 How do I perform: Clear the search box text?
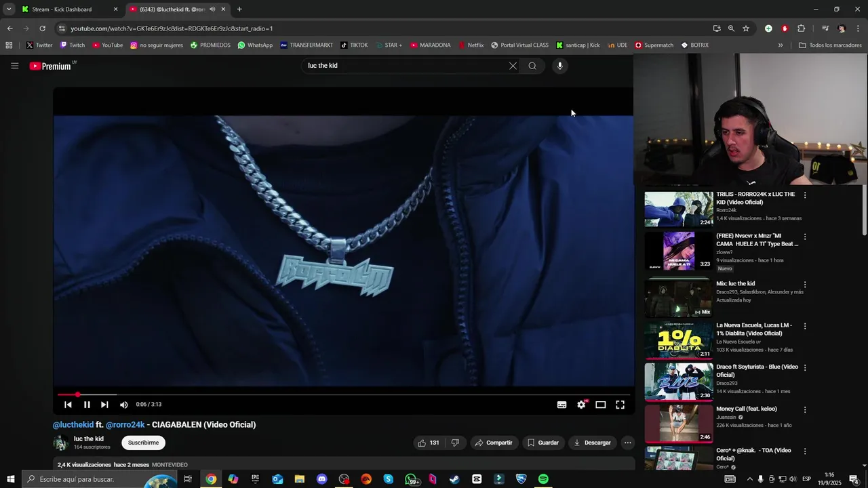point(513,66)
